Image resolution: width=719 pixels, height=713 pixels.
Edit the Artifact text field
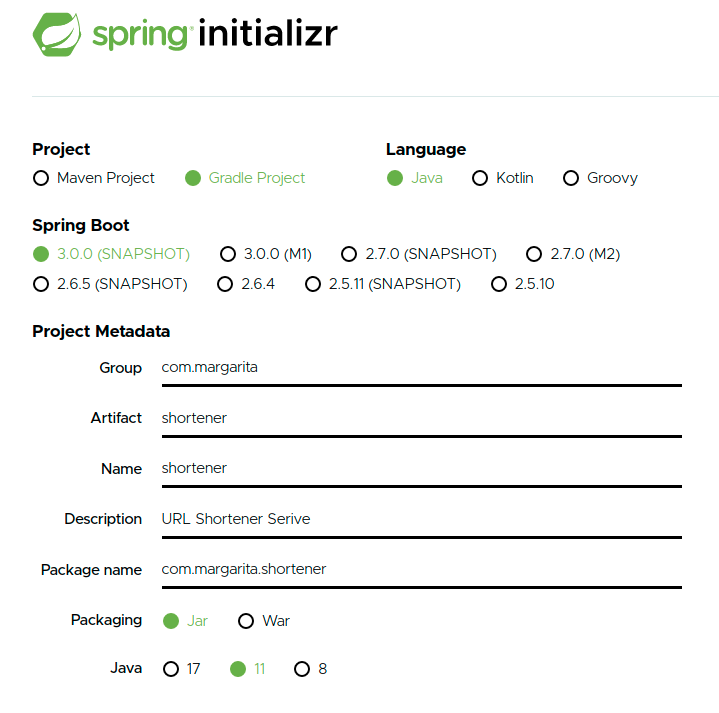[420, 419]
